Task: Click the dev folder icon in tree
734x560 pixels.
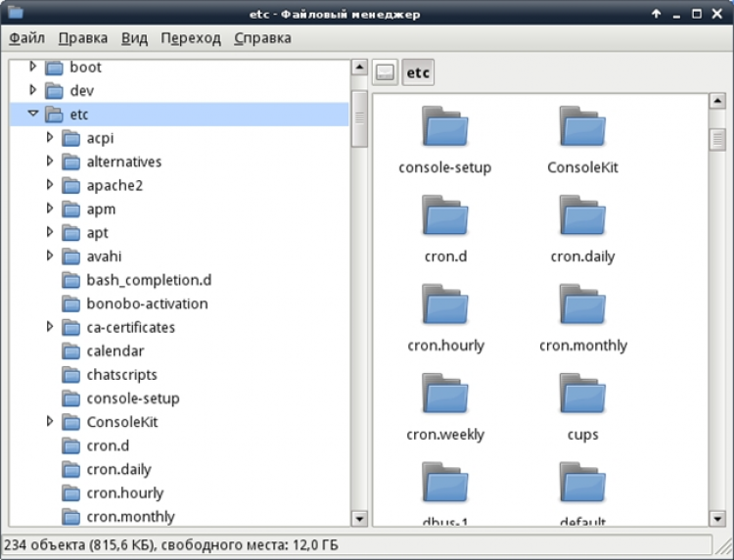Action: click(54, 91)
